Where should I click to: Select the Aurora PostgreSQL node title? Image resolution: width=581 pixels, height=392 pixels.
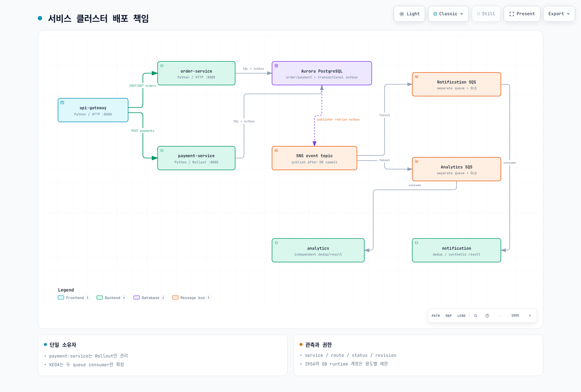tap(322, 71)
